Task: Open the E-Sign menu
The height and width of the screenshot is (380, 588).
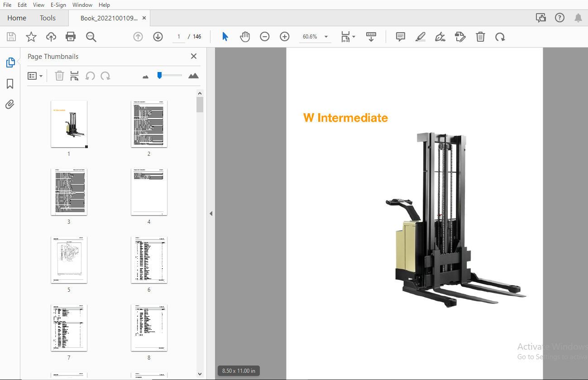Action: [x=58, y=5]
